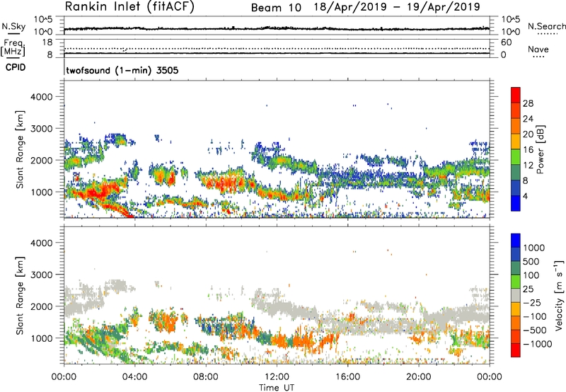This screenshot has width=566, height=392.
Task: Click the 'N.Sky' axis label
Action: (13, 27)
